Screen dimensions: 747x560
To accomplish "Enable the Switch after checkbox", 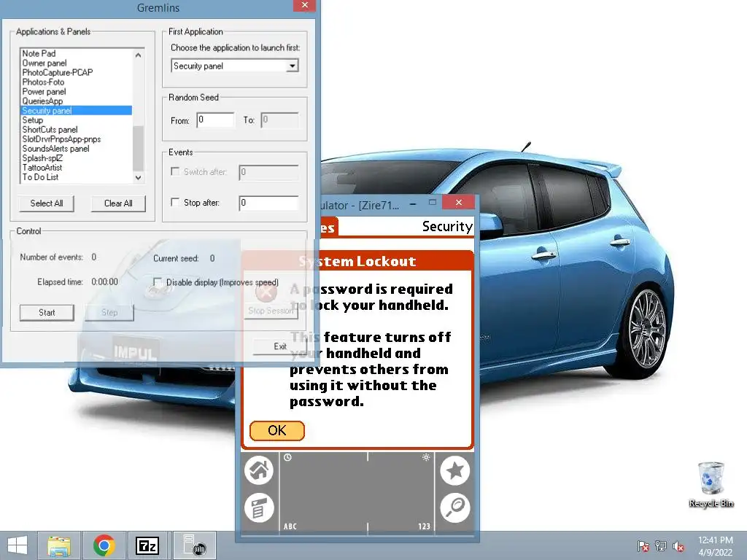I will click(x=175, y=171).
